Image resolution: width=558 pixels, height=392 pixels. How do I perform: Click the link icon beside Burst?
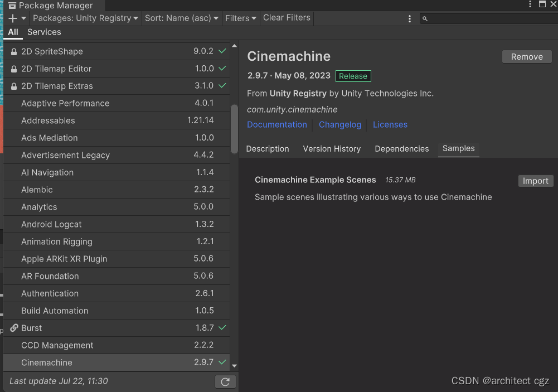[x=13, y=328]
